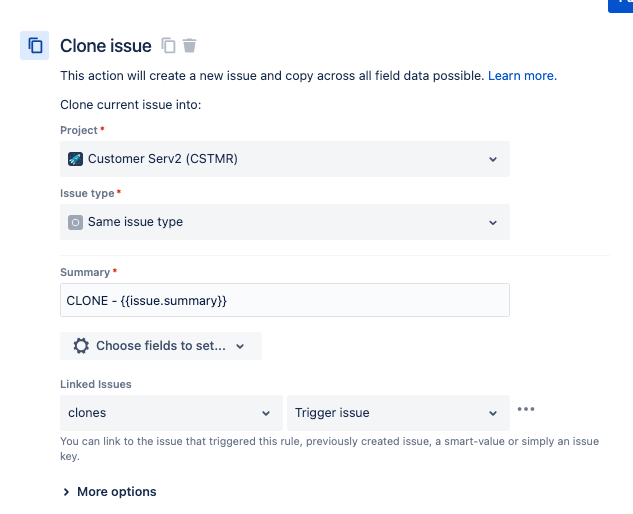This screenshot has height=514, width=633.
Task: Click the chevron arrow in the Issue type field
Action: (493, 223)
